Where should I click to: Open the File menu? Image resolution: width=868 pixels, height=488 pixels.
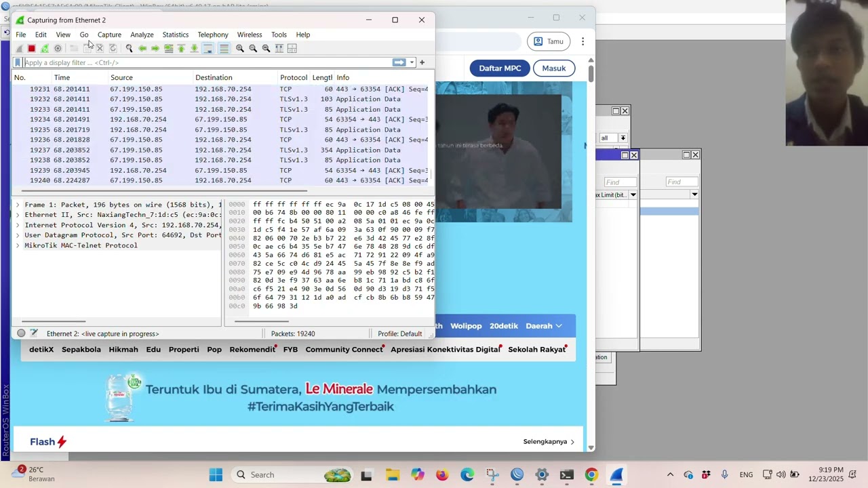[x=21, y=35]
